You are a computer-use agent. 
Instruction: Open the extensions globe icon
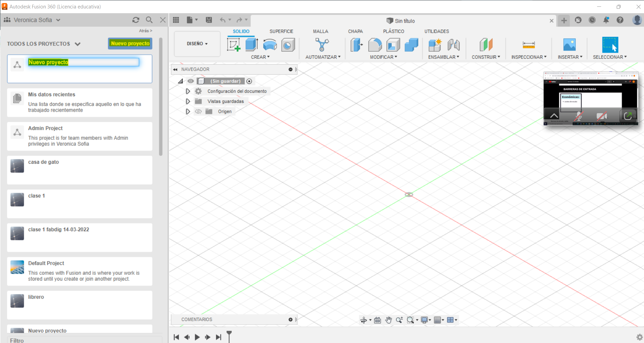pos(578,20)
